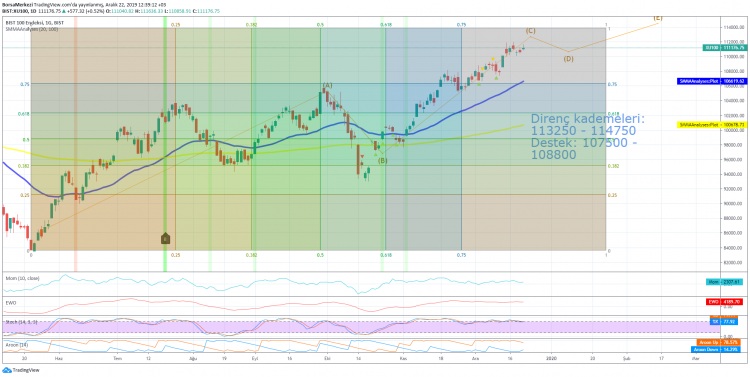
Task: Click the XU100 current price tag
Action: click(724, 47)
